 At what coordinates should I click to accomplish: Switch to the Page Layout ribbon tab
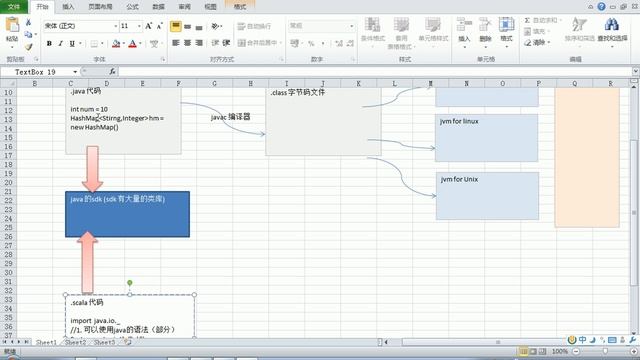(100, 7)
